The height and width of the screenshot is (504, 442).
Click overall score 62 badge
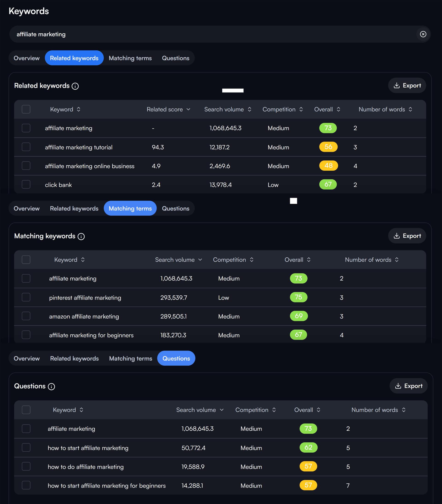(308, 447)
